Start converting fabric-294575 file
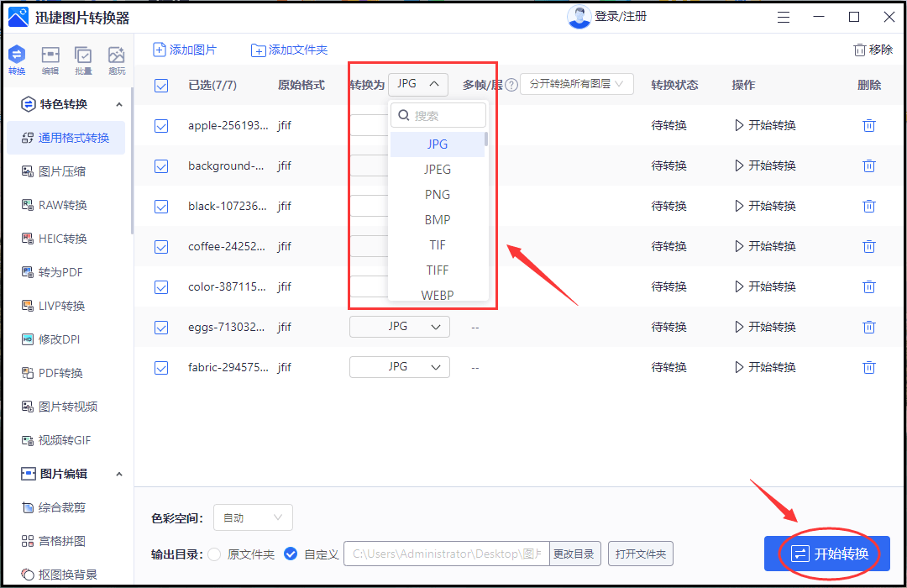The width and height of the screenshot is (907, 588). pyautogui.click(x=765, y=368)
